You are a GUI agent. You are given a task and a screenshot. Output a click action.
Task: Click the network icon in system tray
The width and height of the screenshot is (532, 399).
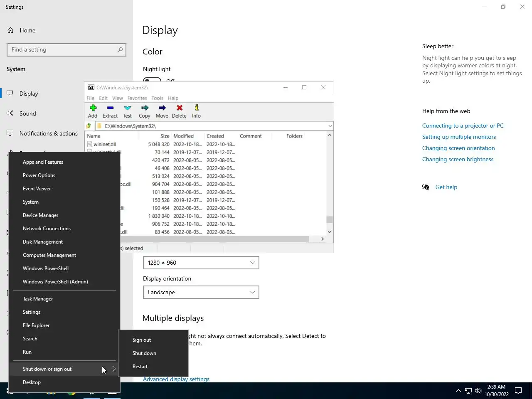(468, 391)
